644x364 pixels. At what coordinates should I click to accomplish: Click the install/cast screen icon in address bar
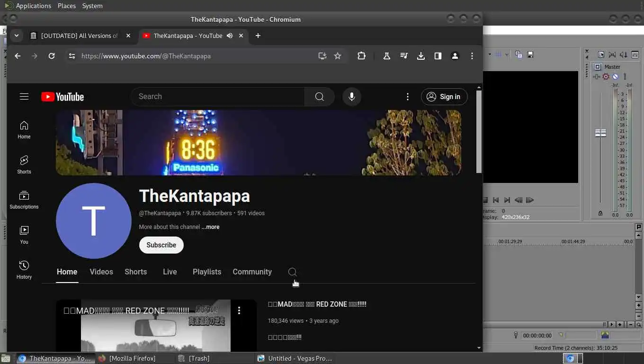[322, 56]
